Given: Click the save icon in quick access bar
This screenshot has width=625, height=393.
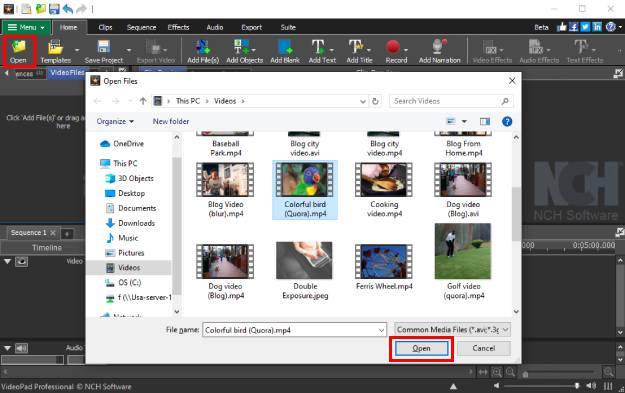Looking at the screenshot, I should coord(54,8).
